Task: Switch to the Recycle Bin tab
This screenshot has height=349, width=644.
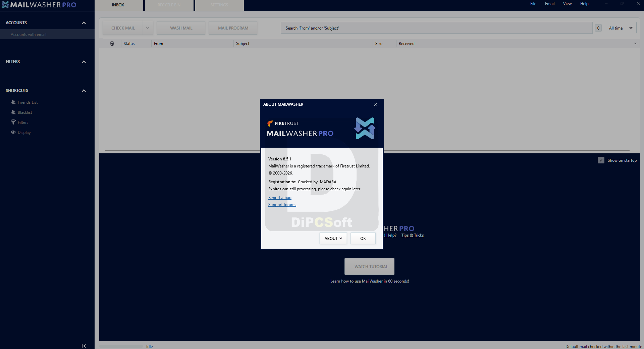Action: point(169,5)
